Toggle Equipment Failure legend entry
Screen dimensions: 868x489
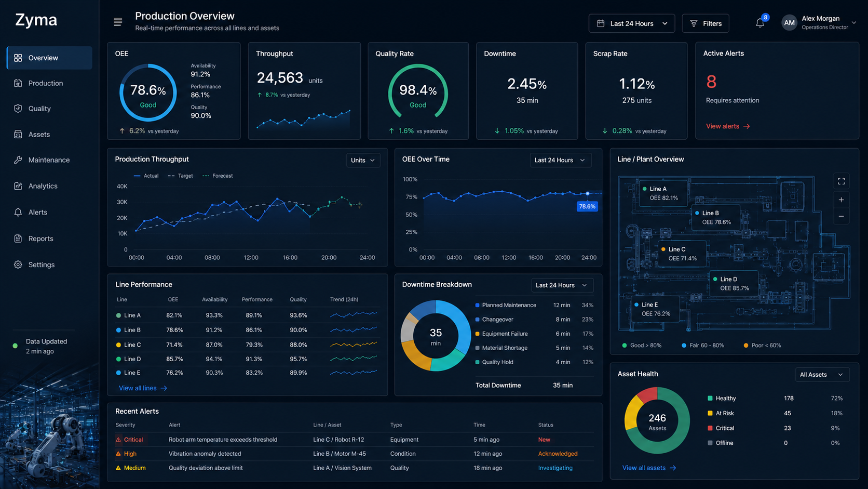(x=501, y=334)
